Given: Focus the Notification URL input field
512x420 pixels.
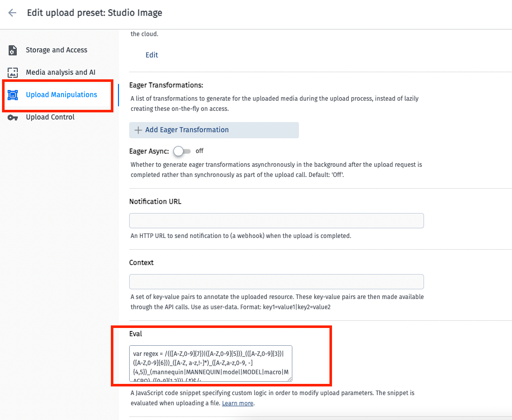Looking at the screenshot, I should pyautogui.click(x=276, y=221).
